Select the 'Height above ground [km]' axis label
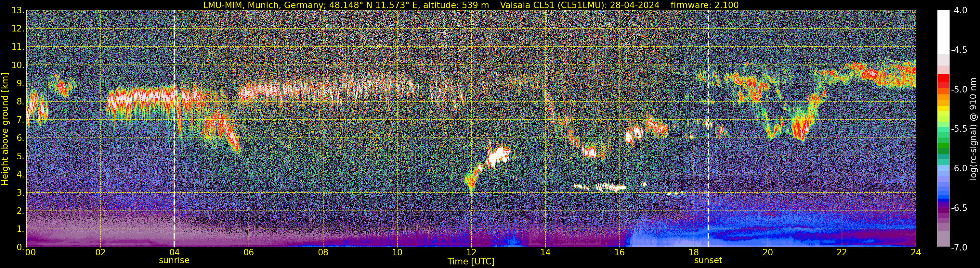Screen dimensions: 980x268 point(5,129)
